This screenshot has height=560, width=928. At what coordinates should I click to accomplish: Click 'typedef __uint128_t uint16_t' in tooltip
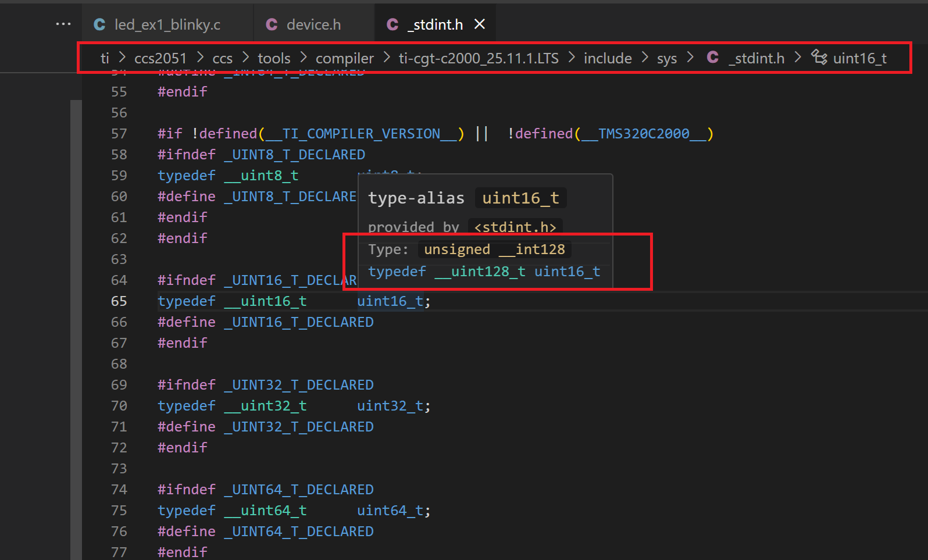pyautogui.click(x=484, y=272)
